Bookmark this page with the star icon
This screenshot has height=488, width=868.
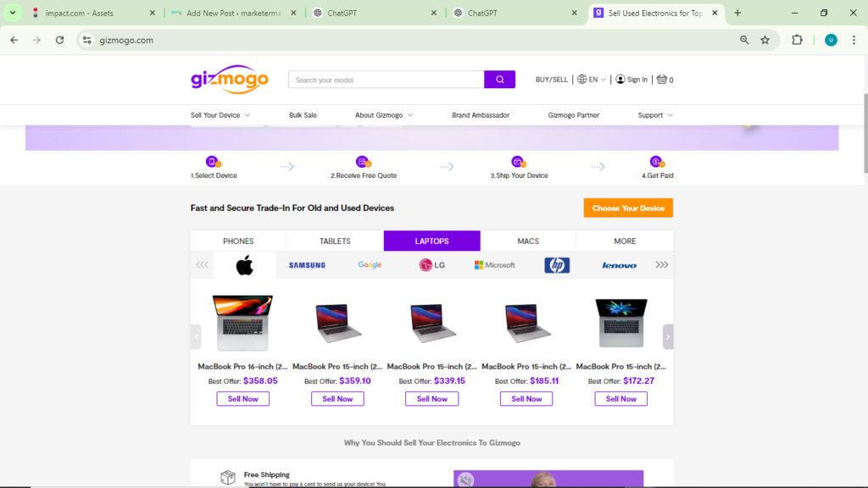(765, 40)
